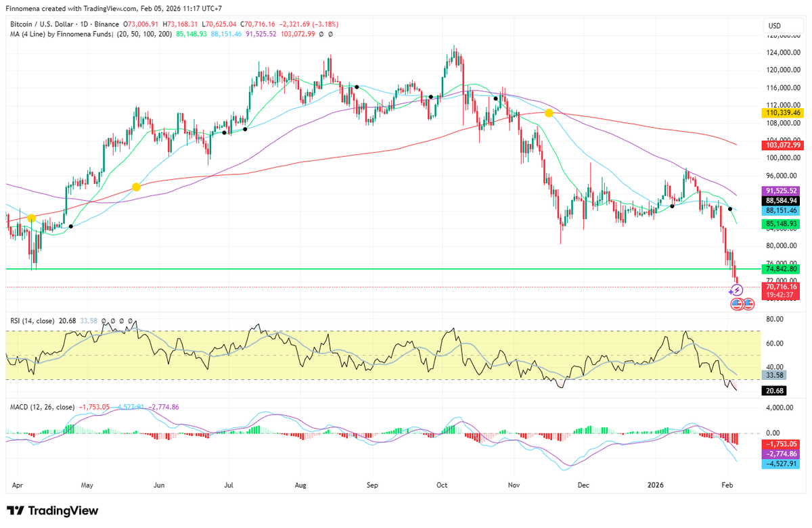
Task: Click the 2026 label on time axis
Action: (x=656, y=485)
